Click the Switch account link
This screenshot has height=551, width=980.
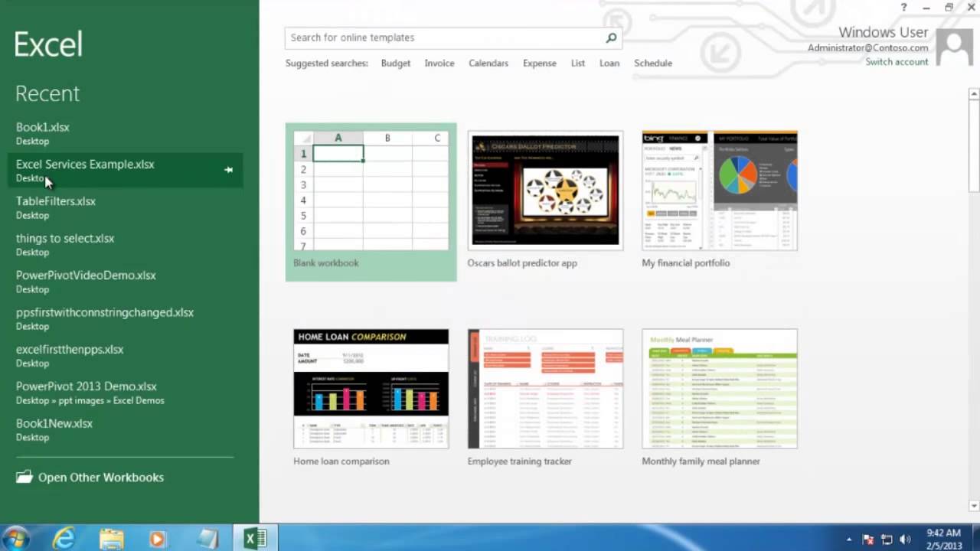pyautogui.click(x=897, y=62)
